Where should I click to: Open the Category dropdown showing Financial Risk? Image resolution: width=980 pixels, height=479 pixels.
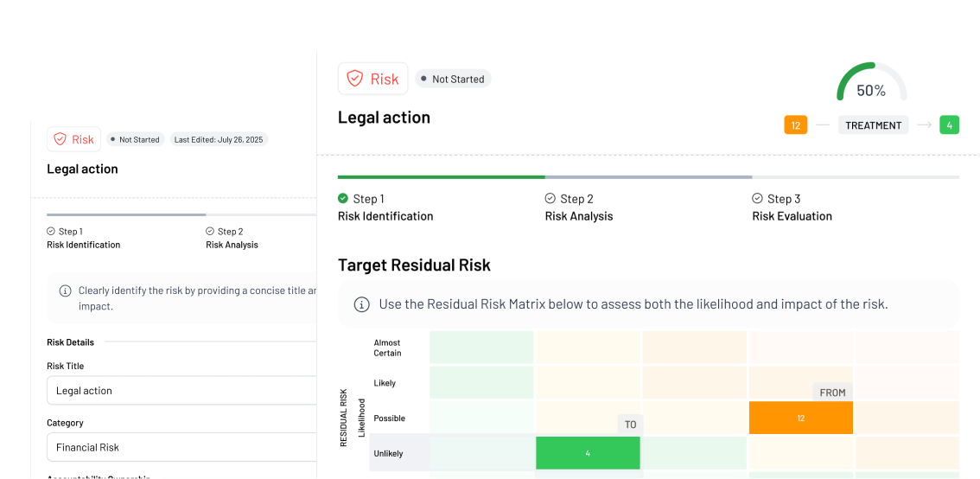[x=181, y=447]
